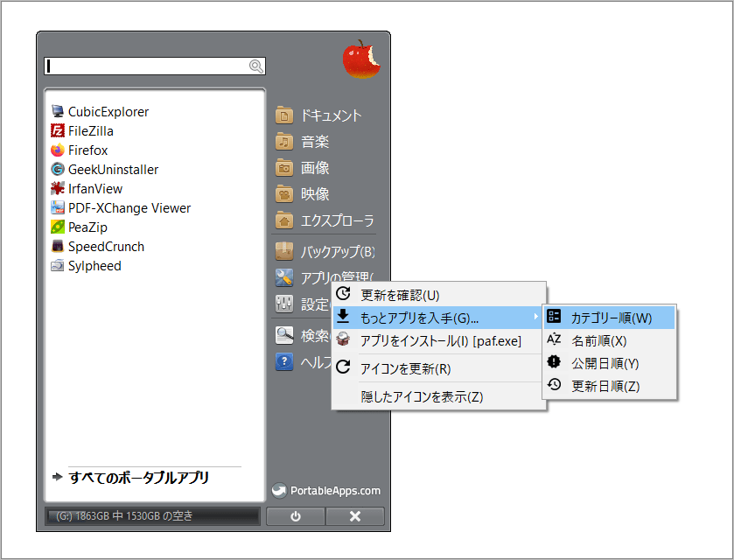Choose 公開日順(Y) in submenu

click(x=610, y=363)
